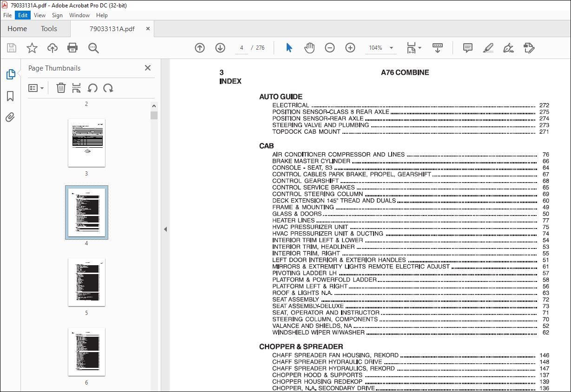The width and height of the screenshot is (571, 392).
Task: Delete the selected page thumbnail
Action: [x=61, y=88]
